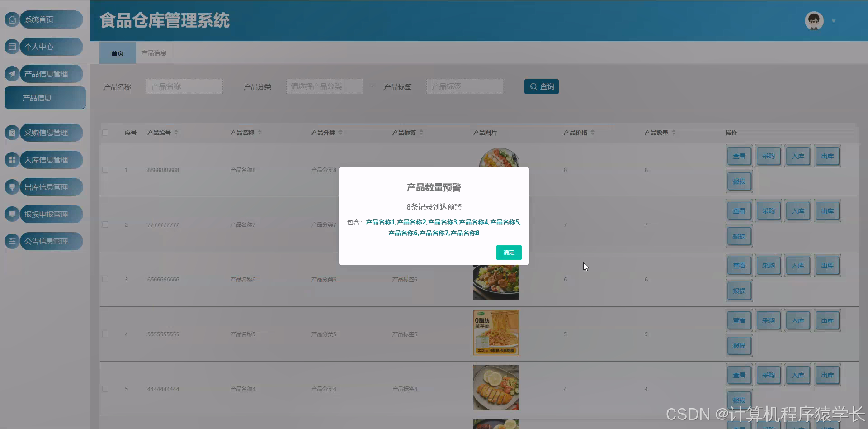Confirm the alert with 确定 button

click(509, 253)
